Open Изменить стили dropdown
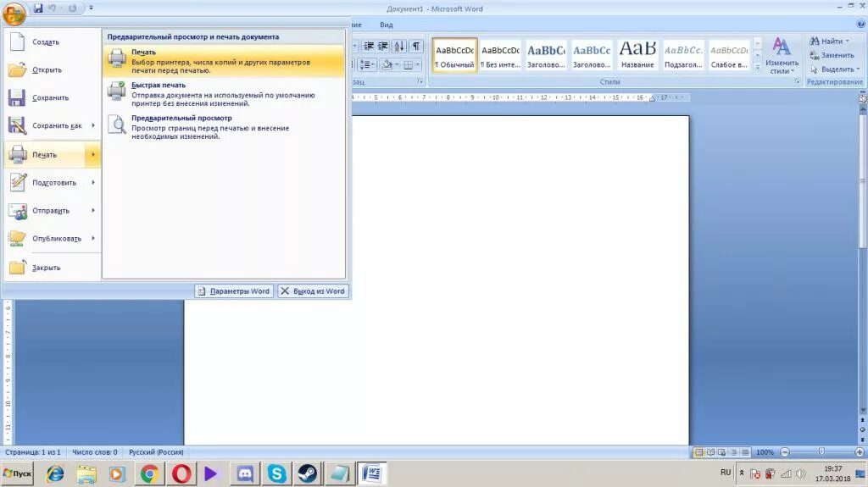 click(782, 55)
